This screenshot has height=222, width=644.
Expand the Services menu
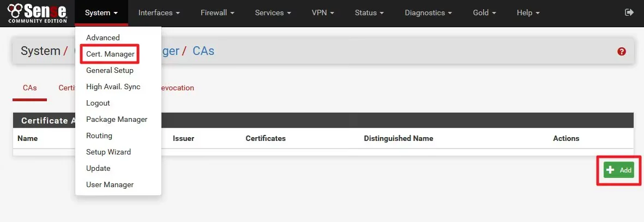click(273, 13)
